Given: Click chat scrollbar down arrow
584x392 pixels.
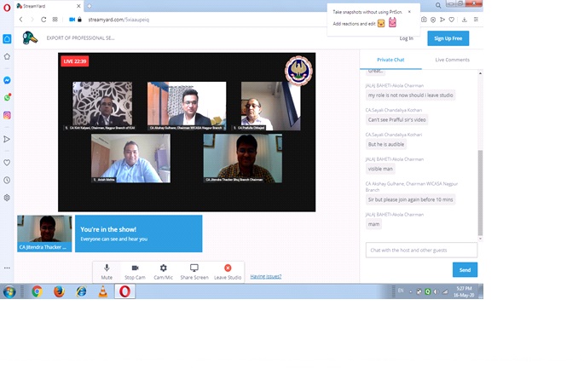Looking at the screenshot, I should click(x=480, y=239).
